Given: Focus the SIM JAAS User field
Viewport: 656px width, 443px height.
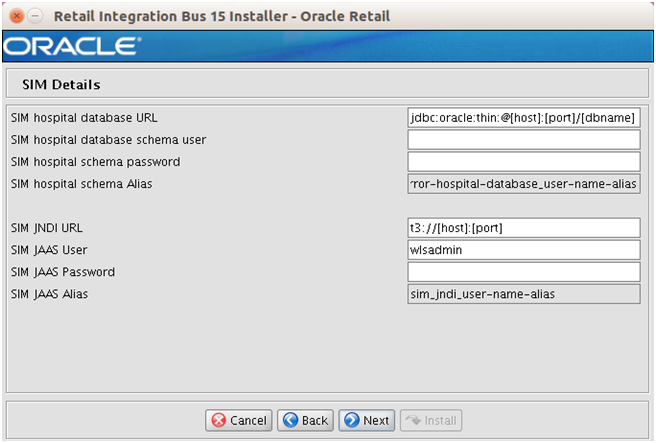Looking at the screenshot, I should 524,250.
